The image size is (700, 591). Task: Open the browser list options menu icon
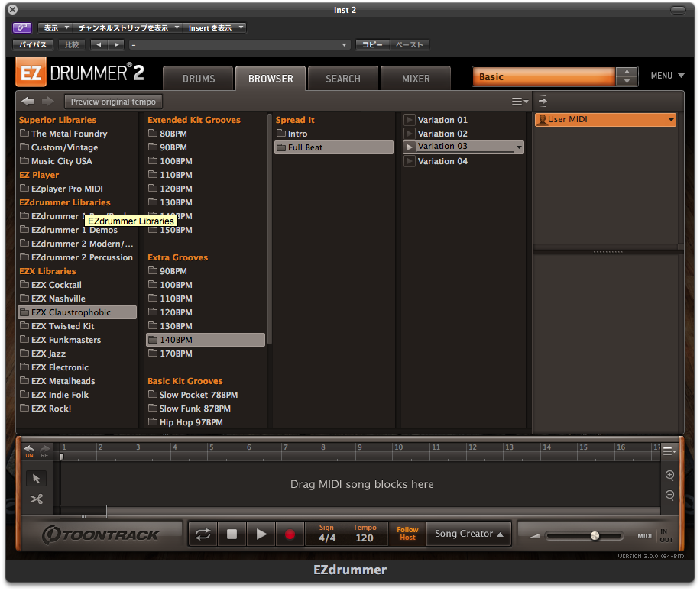coord(520,102)
